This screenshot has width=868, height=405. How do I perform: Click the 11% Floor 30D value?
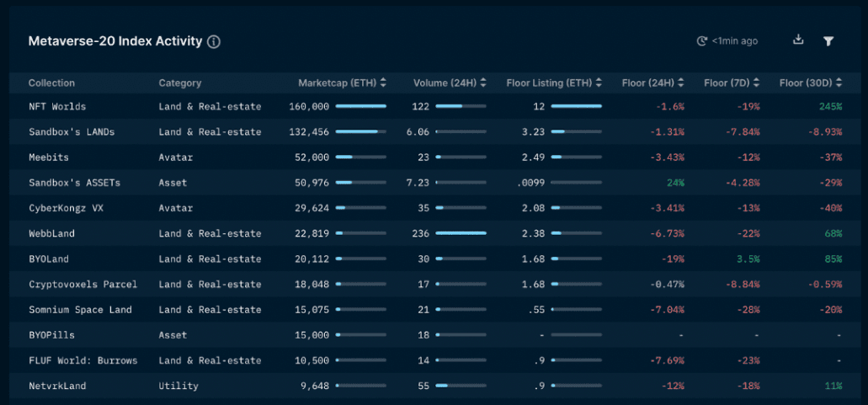pos(833,386)
